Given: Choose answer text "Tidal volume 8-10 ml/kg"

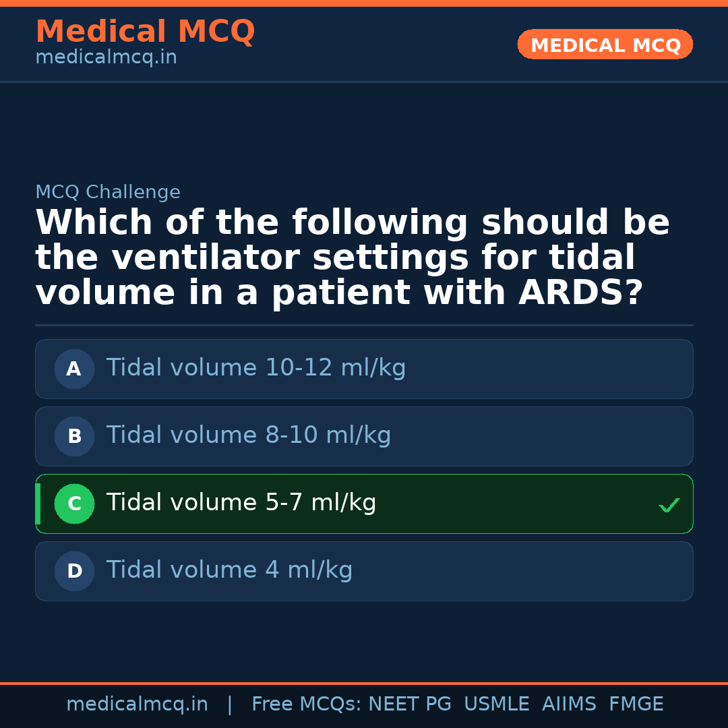Looking at the screenshot, I should point(249,435).
